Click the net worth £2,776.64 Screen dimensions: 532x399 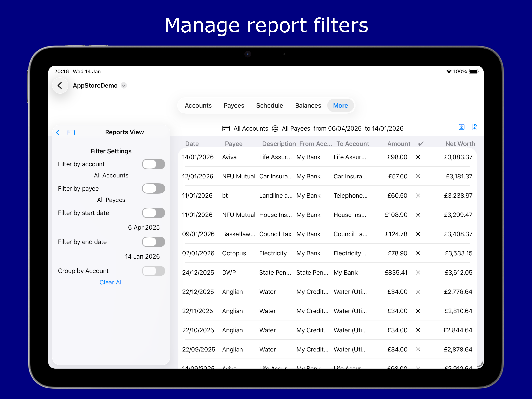458,292
